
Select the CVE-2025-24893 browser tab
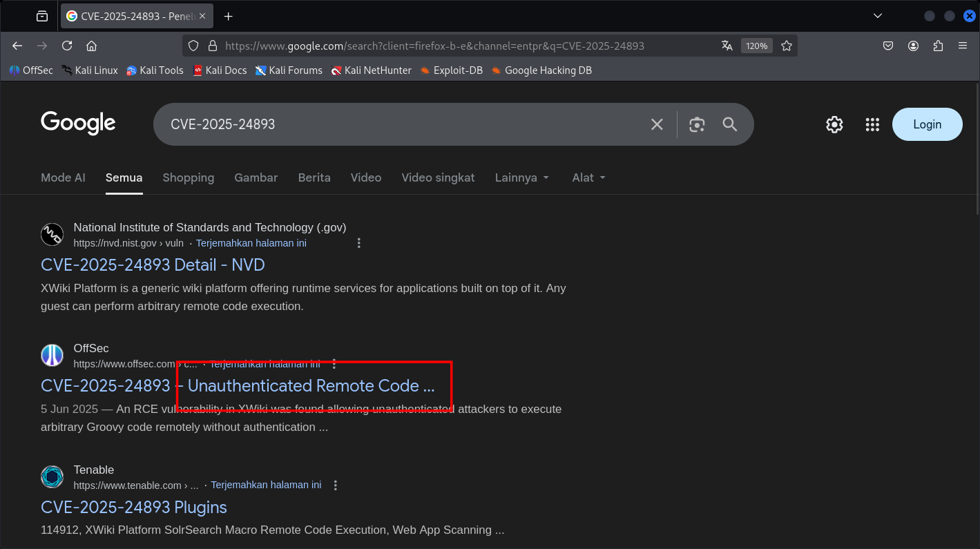138,16
